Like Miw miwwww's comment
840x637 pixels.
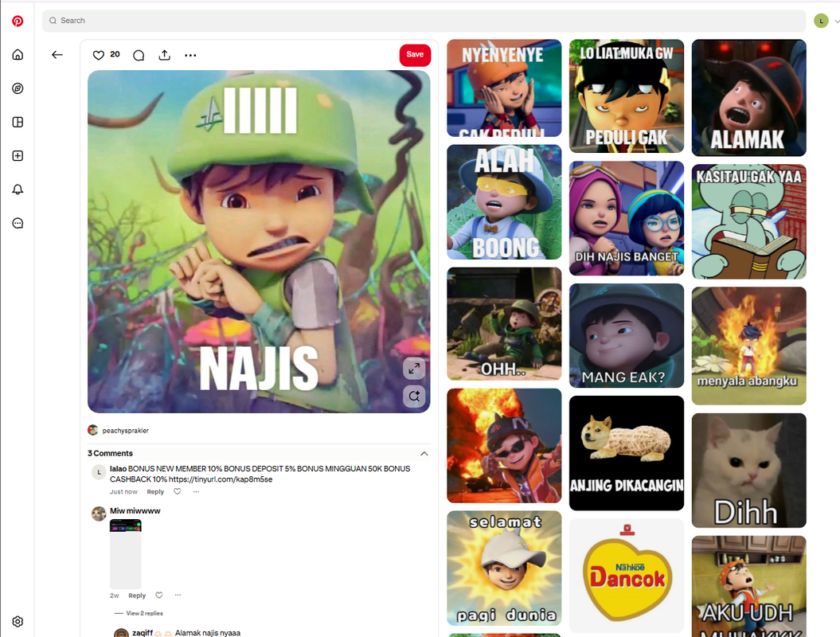tap(159, 596)
